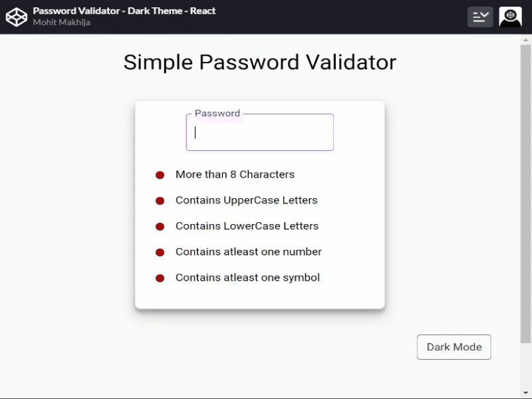The height and width of the screenshot is (399, 532).
Task: Open the user profile avatar
Action: (x=510, y=17)
